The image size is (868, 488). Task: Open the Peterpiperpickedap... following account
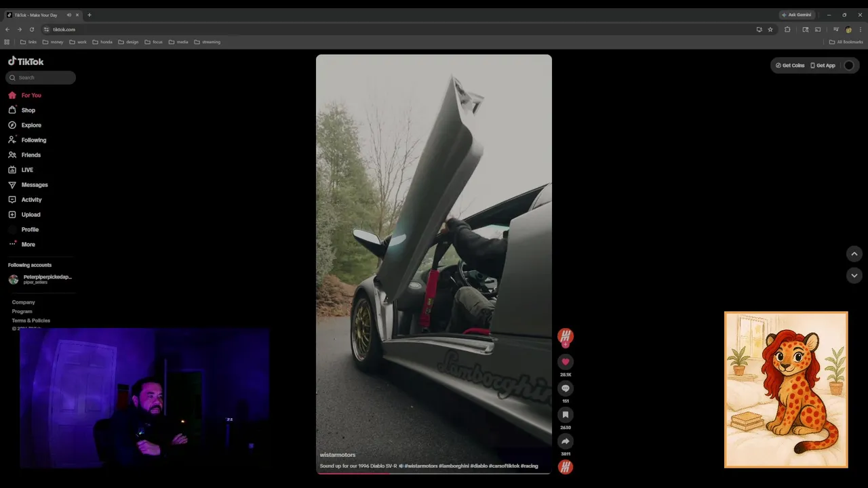41,279
